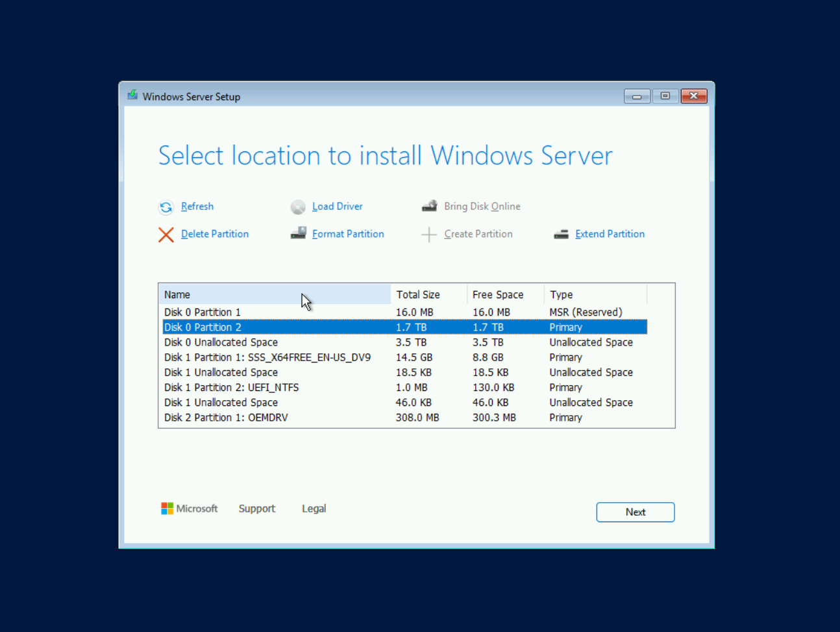The width and height of the screenshot is (840, 632).
Task: Click the Delete Partition link
Action: (x=215, y=234)
